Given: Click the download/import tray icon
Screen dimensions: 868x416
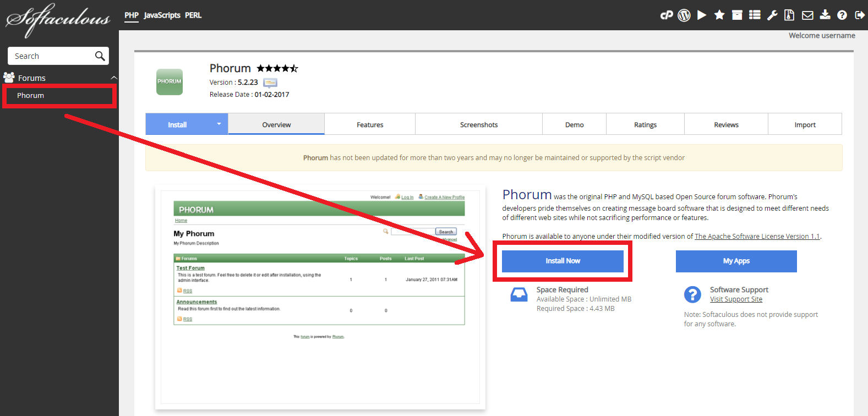Looking at the screenshot, I should tap(825, 15).
